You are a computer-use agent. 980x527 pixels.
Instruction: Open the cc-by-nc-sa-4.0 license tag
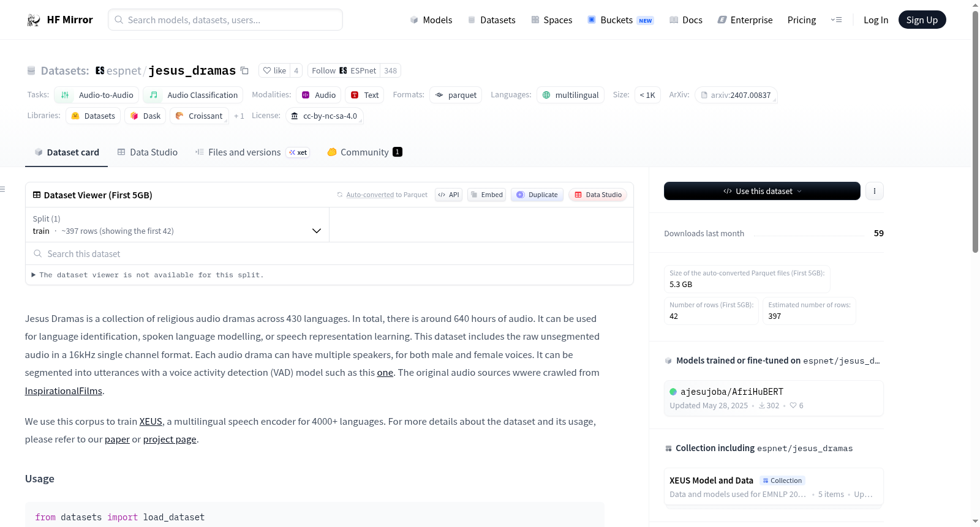coord(324,116)
